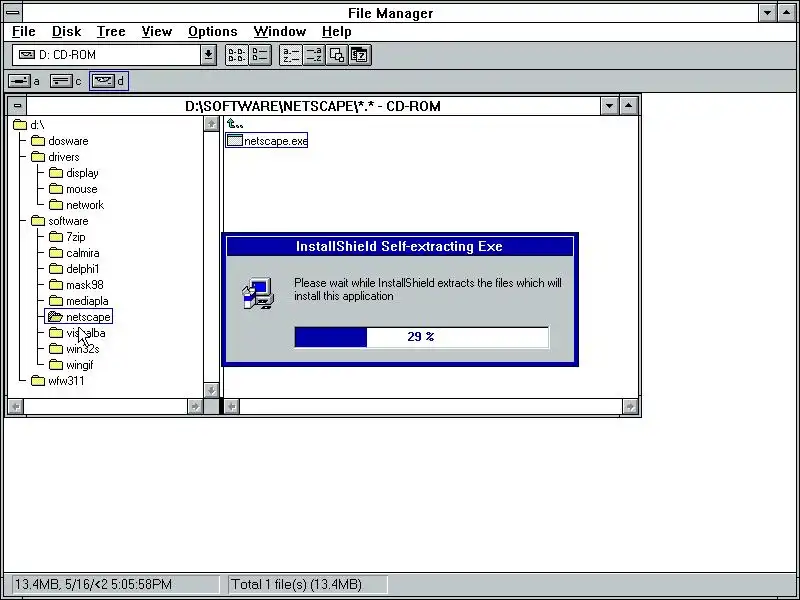This screenshot has height=600, width=800.
Task: Open the File menu
Action: (23, 32)
